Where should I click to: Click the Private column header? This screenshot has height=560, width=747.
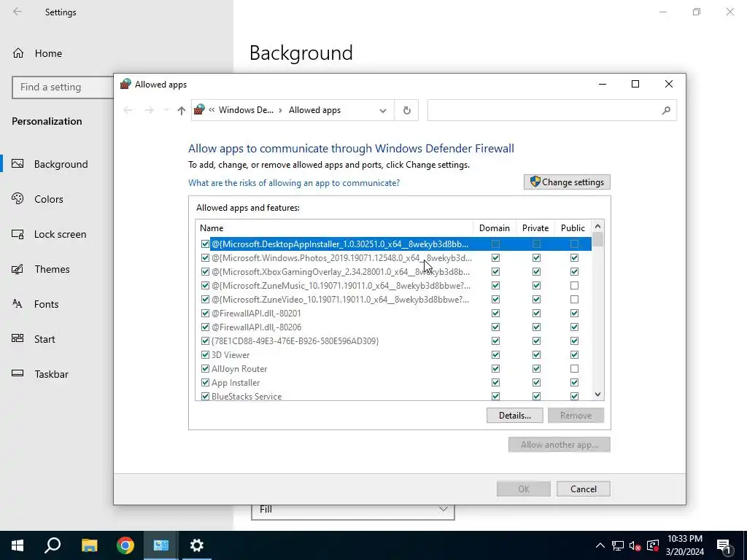[x=535, y=228]
